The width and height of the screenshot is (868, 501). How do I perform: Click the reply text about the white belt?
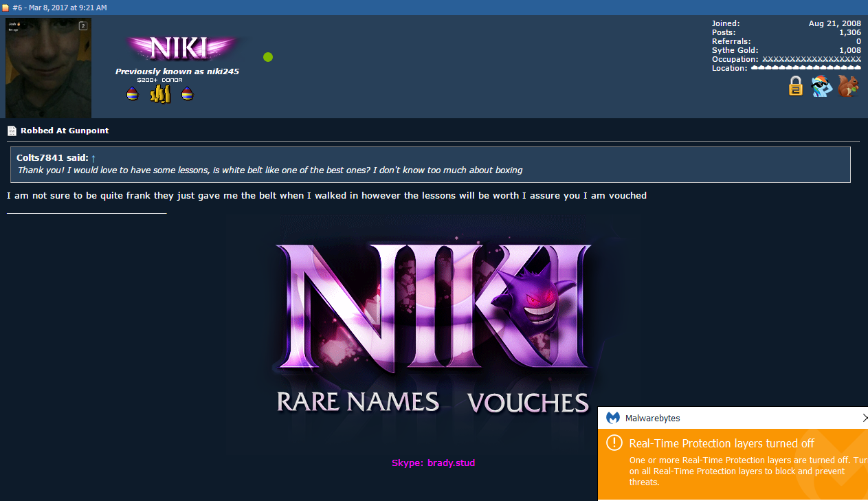point(326,196)
